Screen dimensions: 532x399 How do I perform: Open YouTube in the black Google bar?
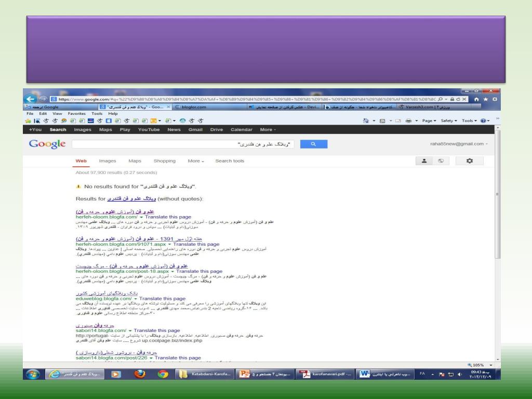[149, 129]
